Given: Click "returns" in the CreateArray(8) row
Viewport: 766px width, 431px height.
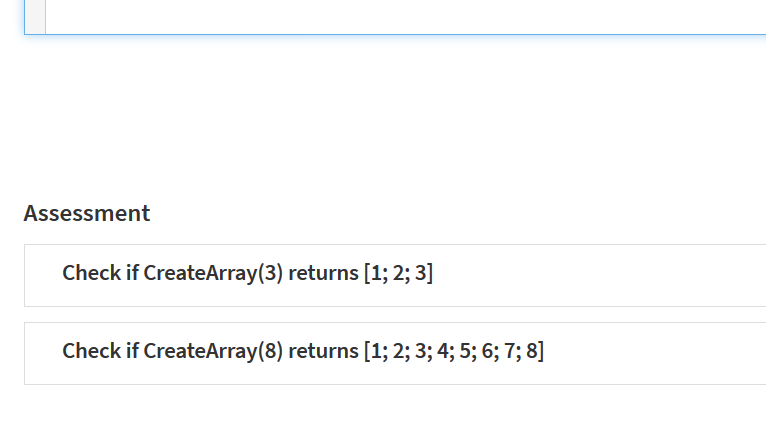Looking at the screenshot, I should pos(324,351).
